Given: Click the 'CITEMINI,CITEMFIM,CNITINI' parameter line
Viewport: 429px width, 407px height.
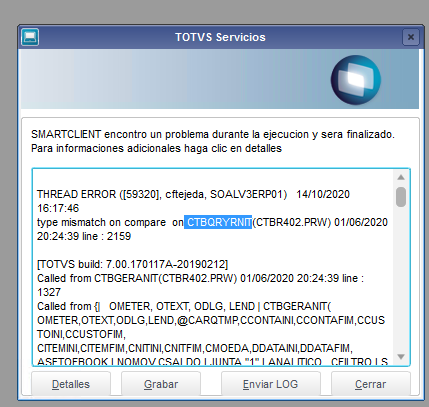Looking at the screenshot, I should click(195, 348).
